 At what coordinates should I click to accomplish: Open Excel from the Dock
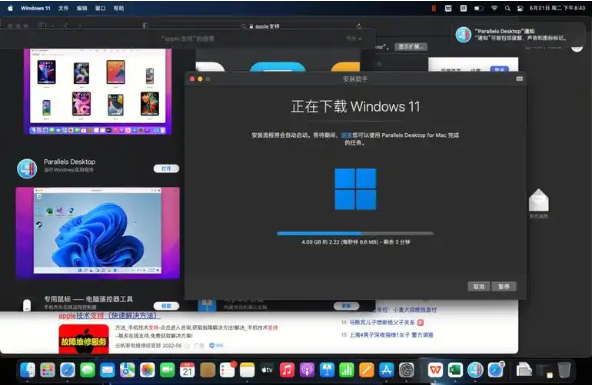(455, 370)
